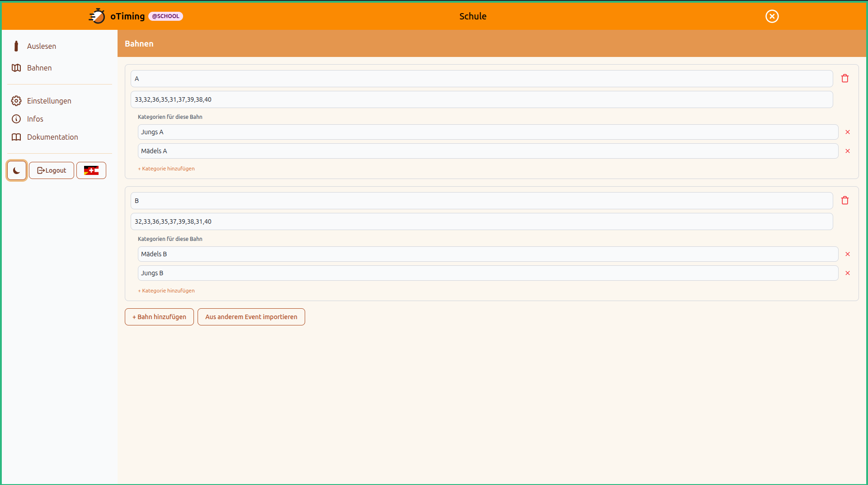Switch language via the flag button
The width and height of the screenshot is (868, 485).
tap(91, 170)
